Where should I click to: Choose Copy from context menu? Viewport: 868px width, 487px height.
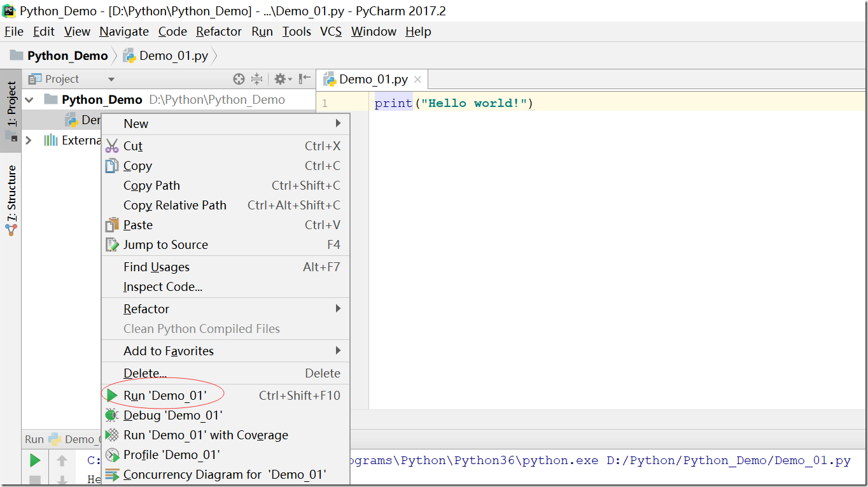coord(226,166)
